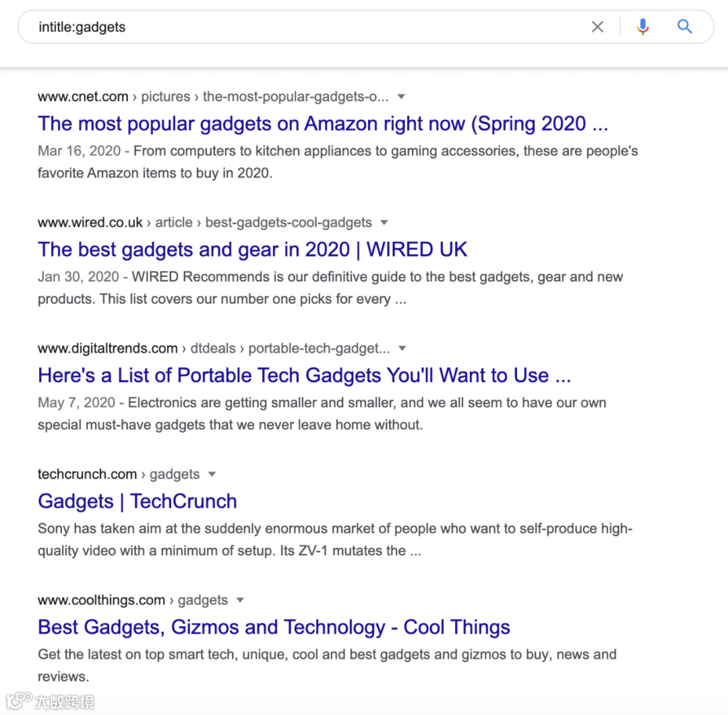Open 'The most popular gadgets on Amazon' result
This screenshot has height=715, width=728.
(323, 123)
